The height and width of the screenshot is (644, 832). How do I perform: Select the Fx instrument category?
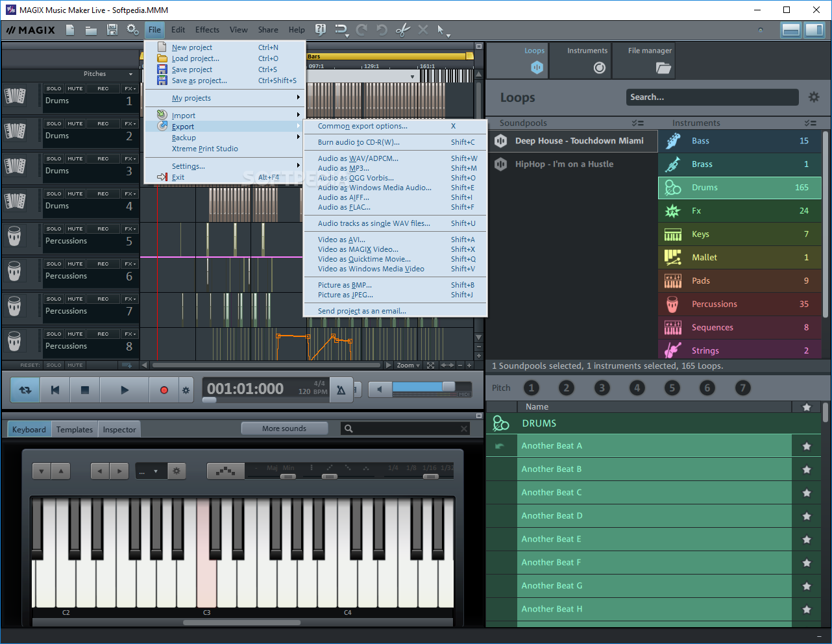click(x=740, y=211)
